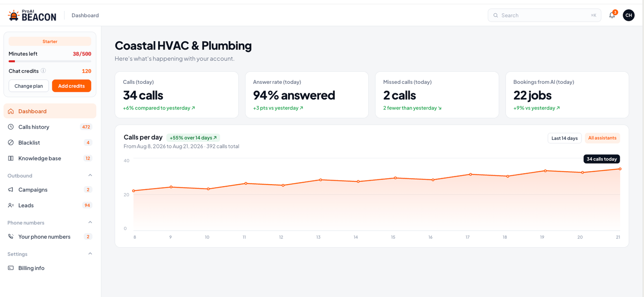This screenshot has height=297, width=644.
Task: Click the Leads person icon
Action: [x=11, y=206]
